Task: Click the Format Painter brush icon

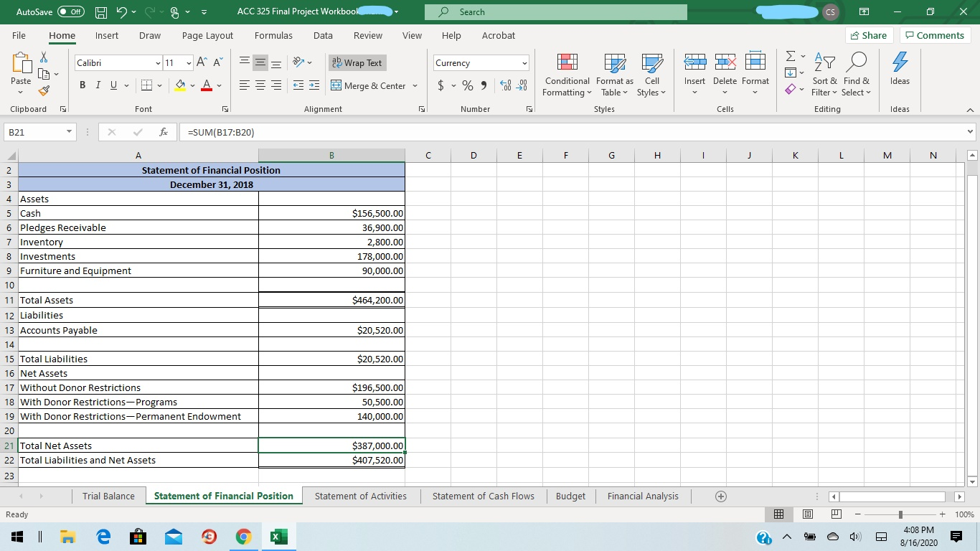Action: coord(43,90)
